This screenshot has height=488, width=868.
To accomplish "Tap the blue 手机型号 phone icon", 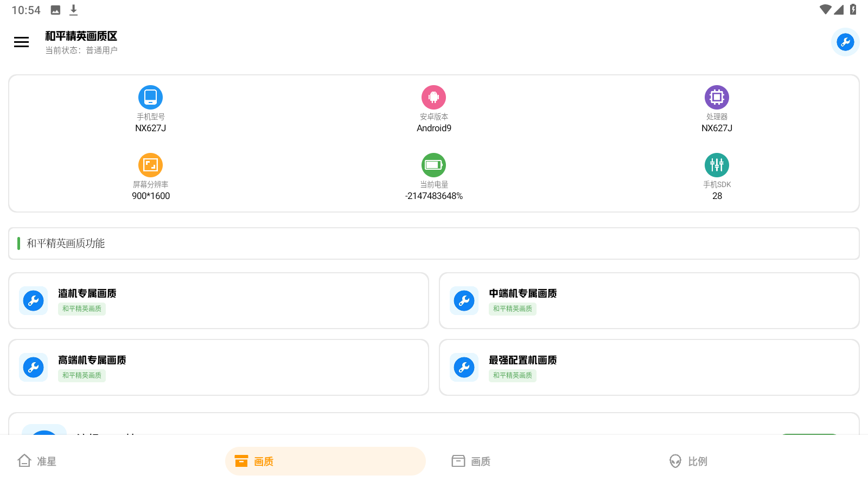I will (x=150, y=97).
